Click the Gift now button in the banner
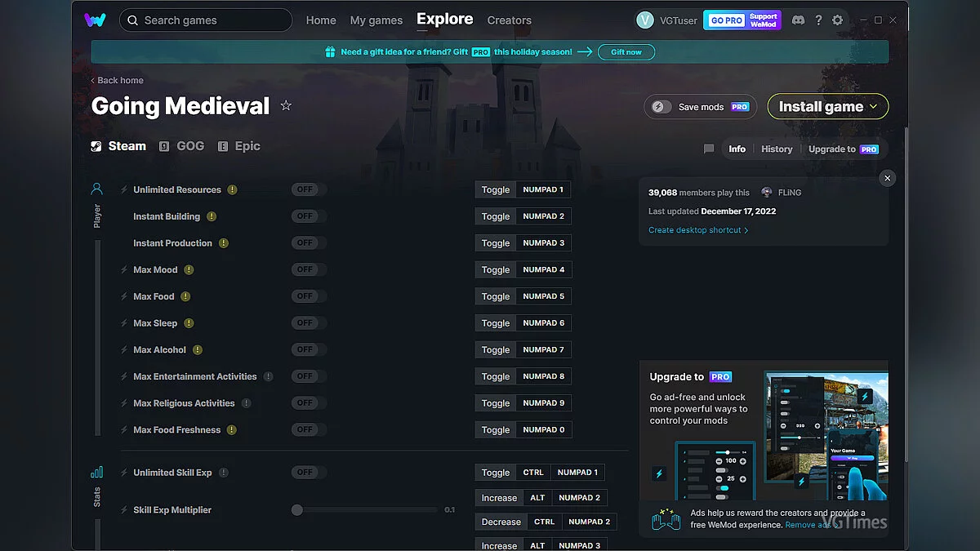The width and height of the screenshot is (980, 551). click(x=626, y=51)
